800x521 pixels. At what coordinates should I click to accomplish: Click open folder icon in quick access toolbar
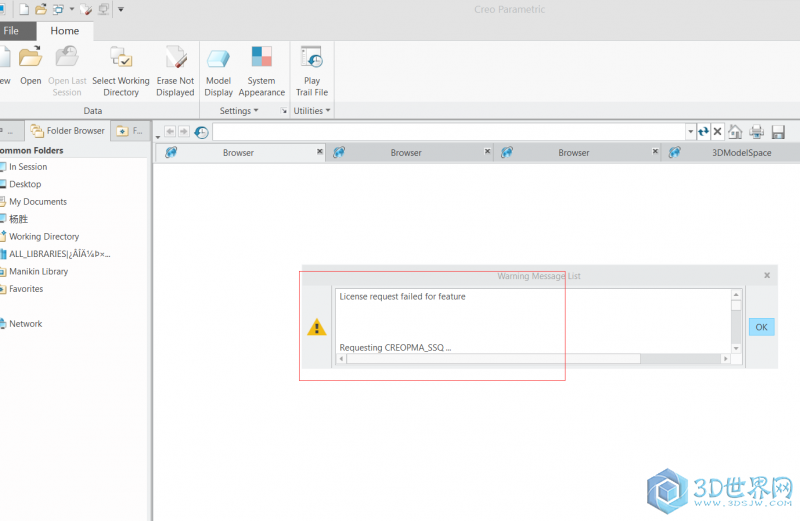[41, 9]
